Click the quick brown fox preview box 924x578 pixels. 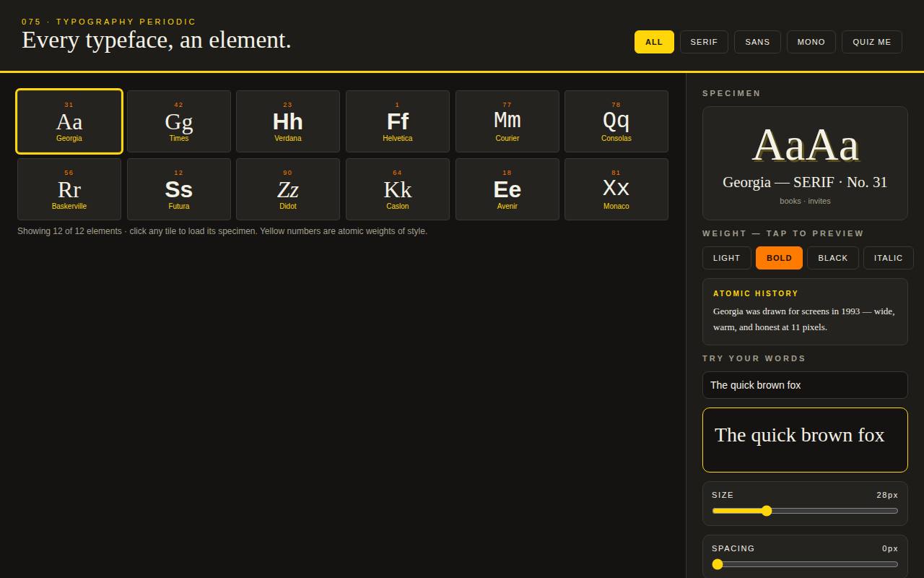pyautogui.click(x=805, y=440)
